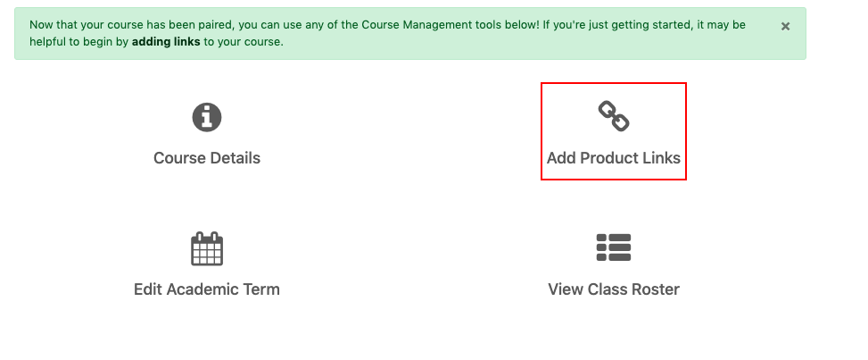This screenshot has width=868, height=360.
Task: Click the list icon for class roster
Action: click(x=614, y=247)
